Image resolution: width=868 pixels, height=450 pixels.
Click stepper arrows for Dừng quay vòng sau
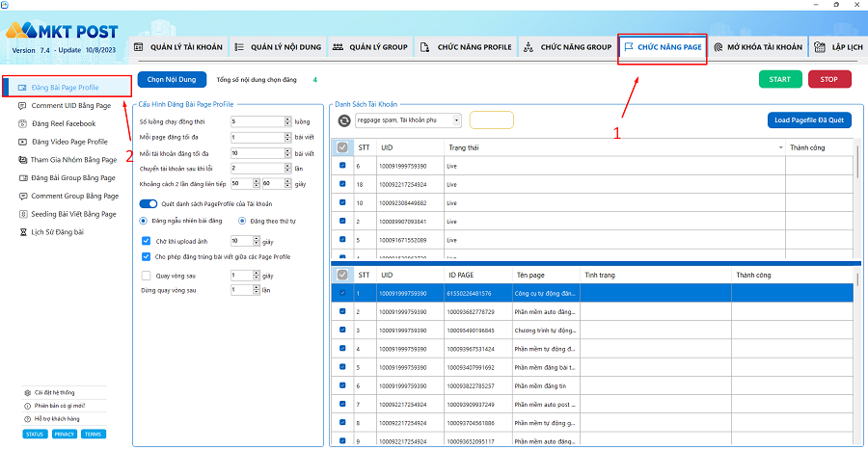(257, 290)
